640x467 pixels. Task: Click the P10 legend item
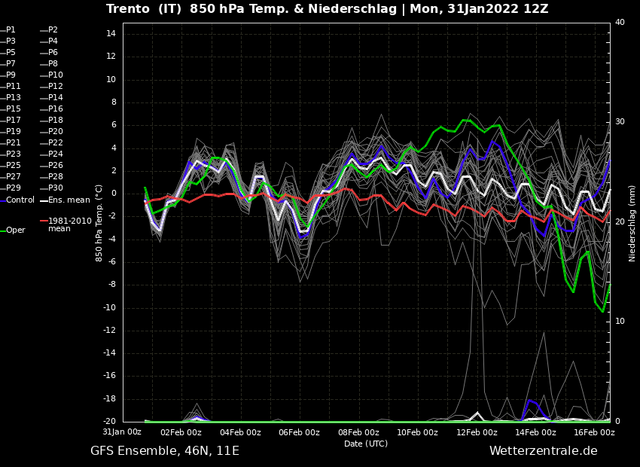click(x=52, y=75)
